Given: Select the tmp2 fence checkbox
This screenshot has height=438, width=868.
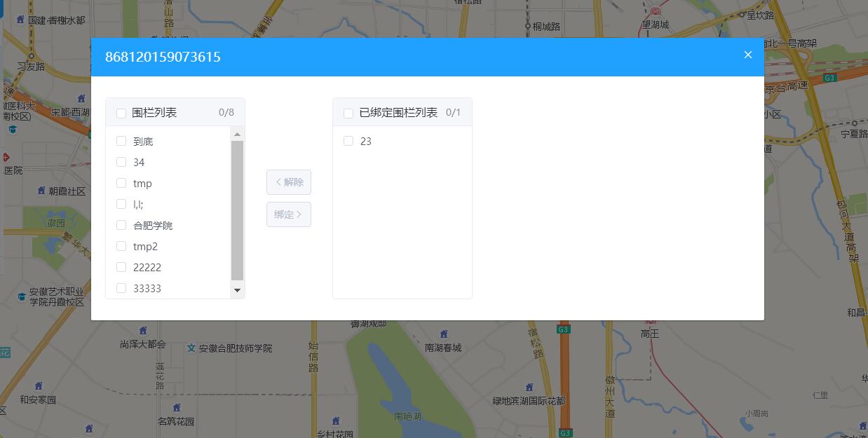Looking at the screenshot, I should point(121,246).
